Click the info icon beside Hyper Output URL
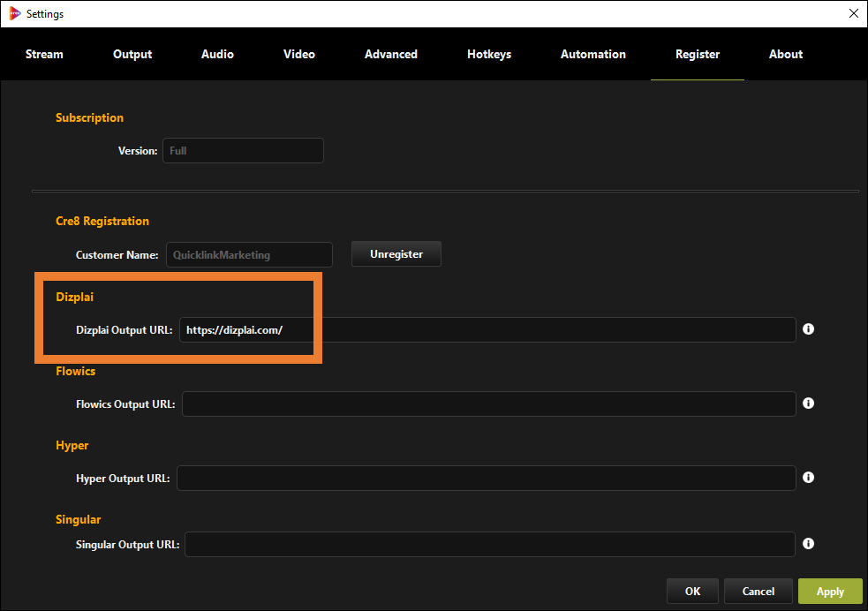This screenshot has width=868, height=611. pos(808,478)
